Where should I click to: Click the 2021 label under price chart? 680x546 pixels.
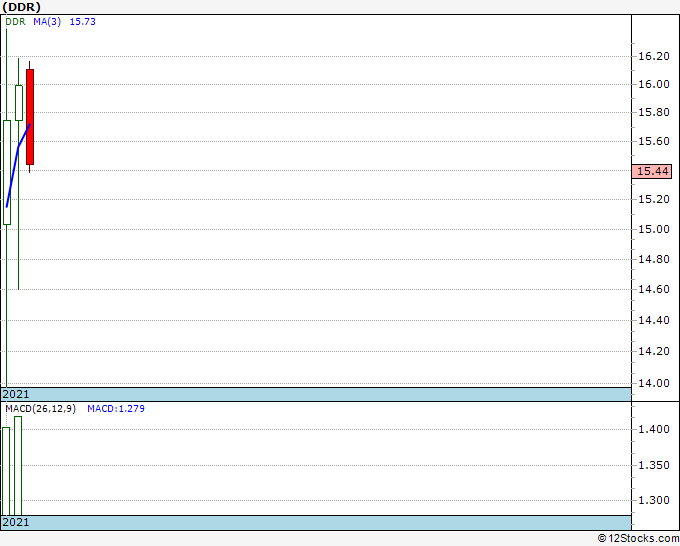click(x=16, y=394)
